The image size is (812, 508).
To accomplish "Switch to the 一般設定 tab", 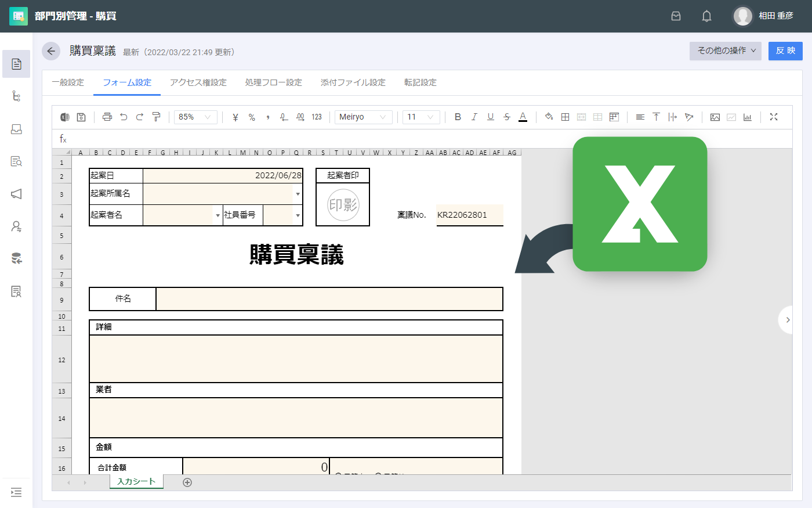I will [68, 82].
